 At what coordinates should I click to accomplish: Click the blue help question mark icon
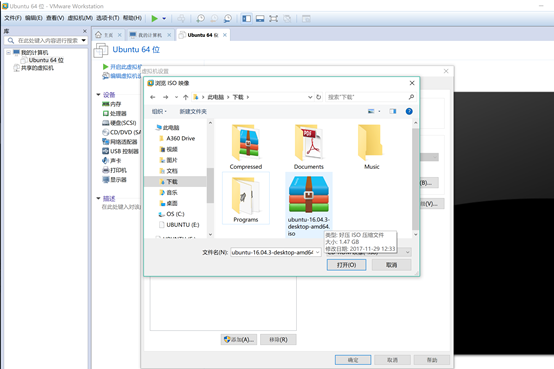[x=409, y=111]
